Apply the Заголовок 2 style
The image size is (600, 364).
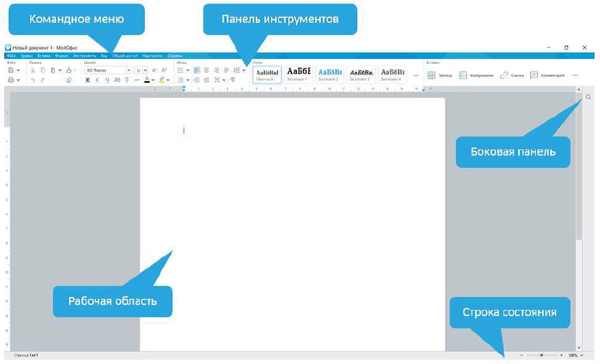329,74
